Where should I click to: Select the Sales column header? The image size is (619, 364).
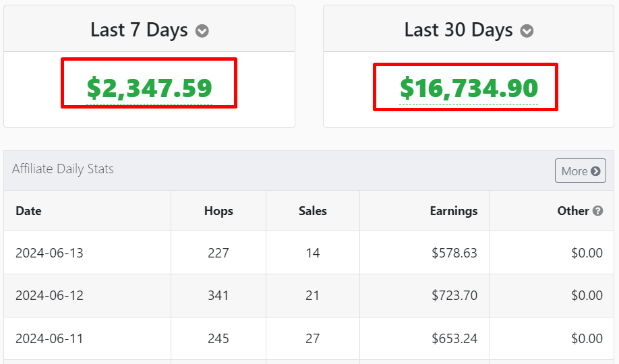click(313, 211)
